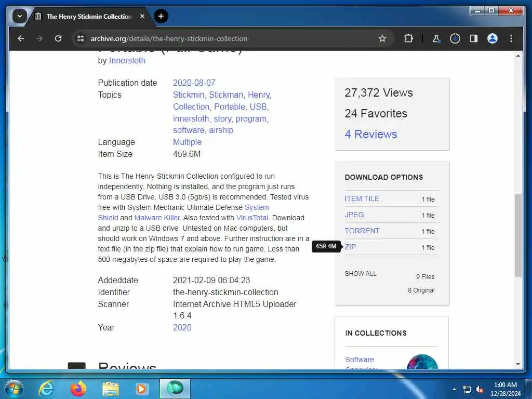This screenshot has height=399, width=532.
Task: Click the 8 Original count text
Action: [421, 290]
